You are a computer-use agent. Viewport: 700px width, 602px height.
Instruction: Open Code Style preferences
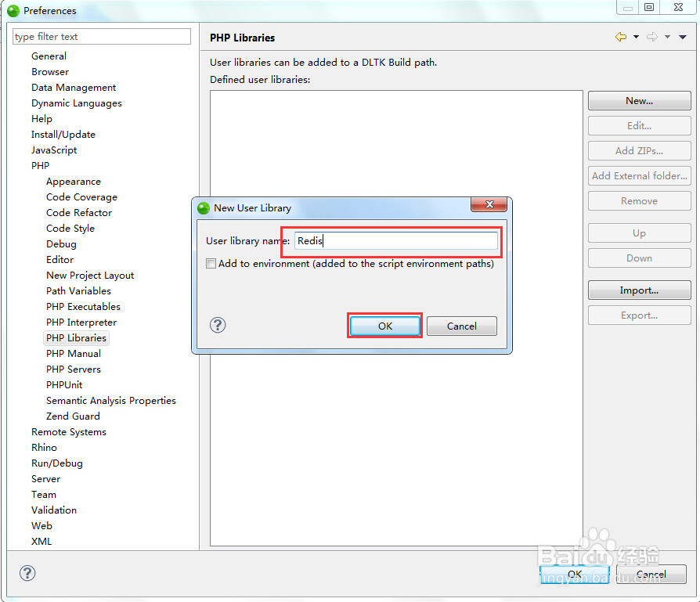coord(70,229)
